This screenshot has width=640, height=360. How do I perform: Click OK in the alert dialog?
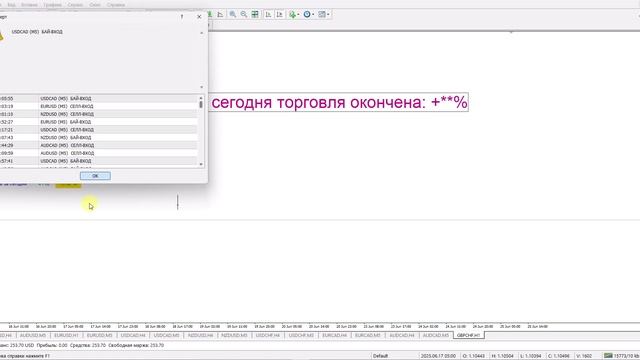(95, 176)
